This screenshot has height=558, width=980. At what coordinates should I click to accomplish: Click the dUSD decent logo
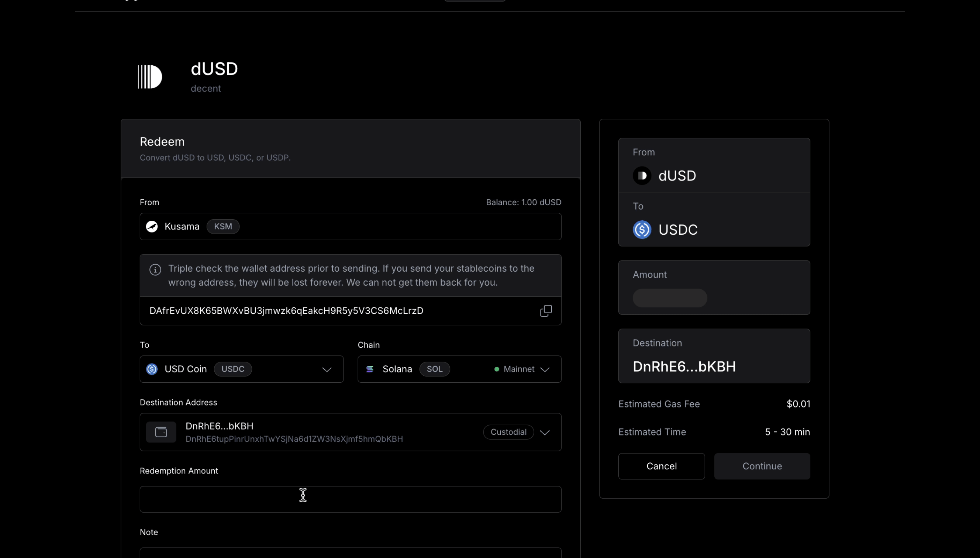pos(150,77)
